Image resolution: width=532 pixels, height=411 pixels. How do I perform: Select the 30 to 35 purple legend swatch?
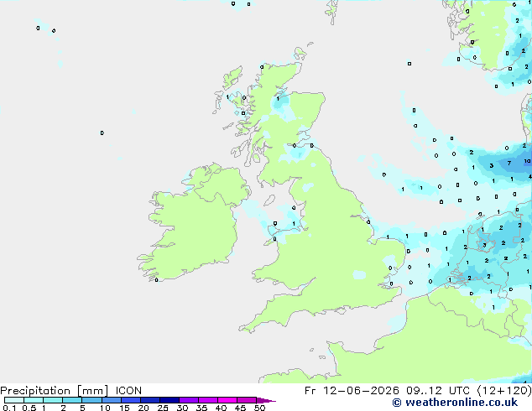(x=189, y=400)
